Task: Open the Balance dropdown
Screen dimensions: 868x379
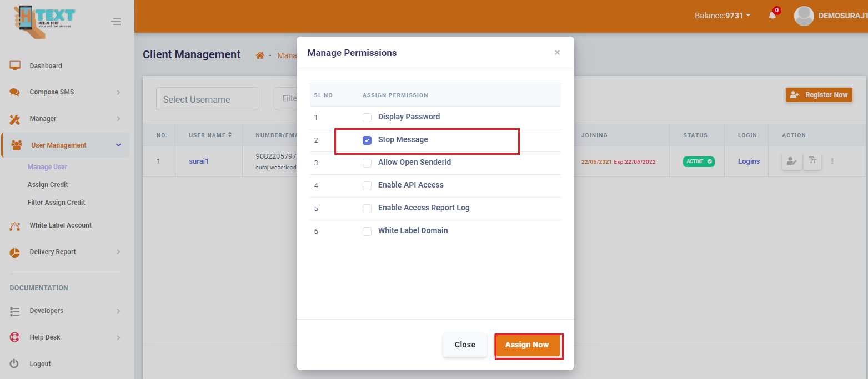Action: click(722, 16)
